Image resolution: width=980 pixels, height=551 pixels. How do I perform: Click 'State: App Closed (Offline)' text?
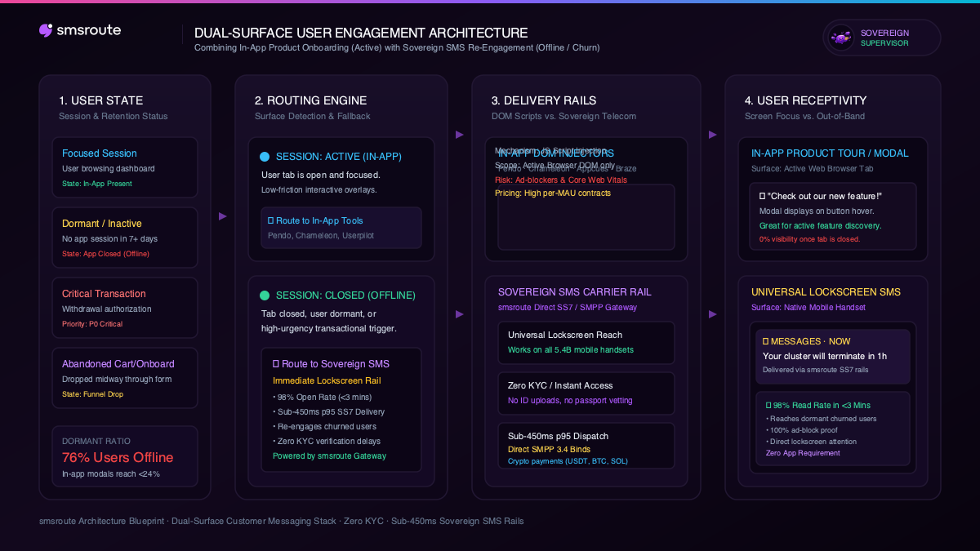pos(105,254)
